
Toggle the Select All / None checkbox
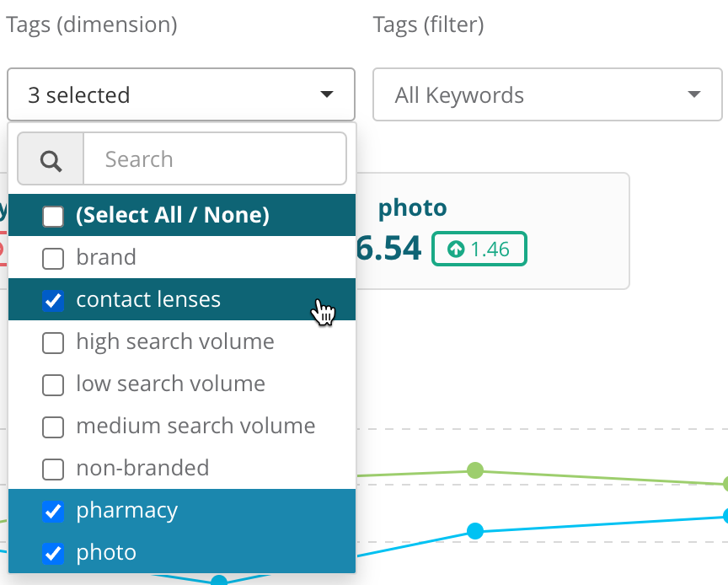click(x=53, y=216)
